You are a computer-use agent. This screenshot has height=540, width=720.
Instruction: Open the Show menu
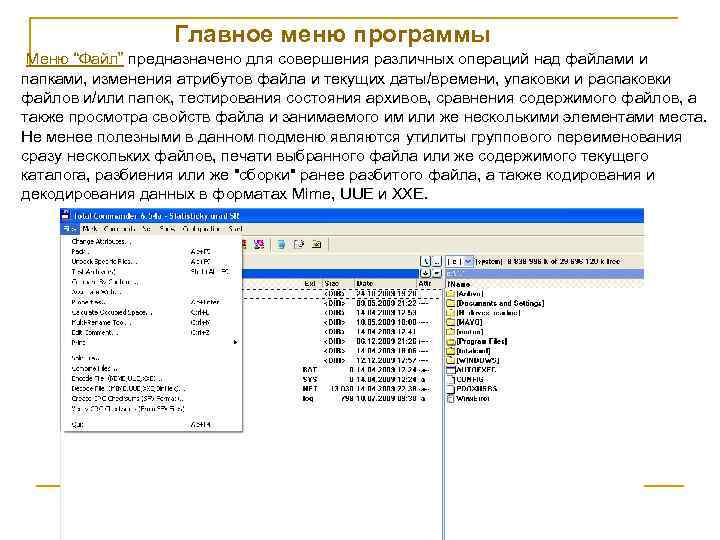coord(167,229)
